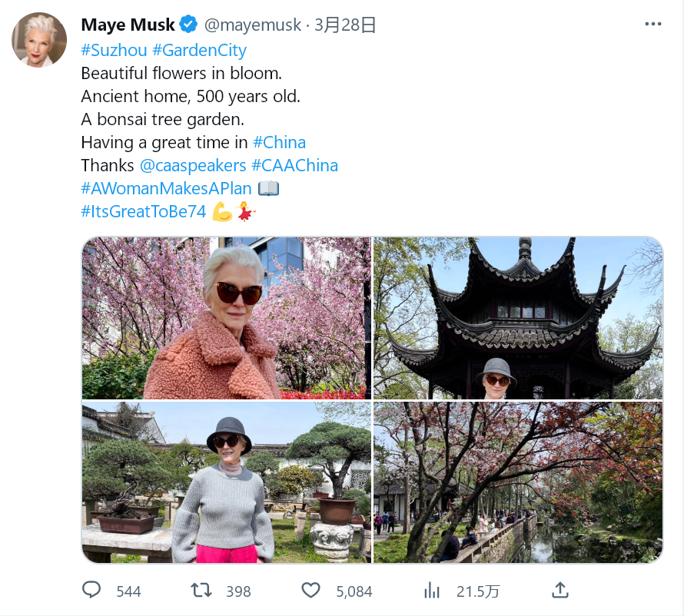Open Maye Musk's profile avatar
Viewport: 684px width, 616px height.
pos(39,40)
